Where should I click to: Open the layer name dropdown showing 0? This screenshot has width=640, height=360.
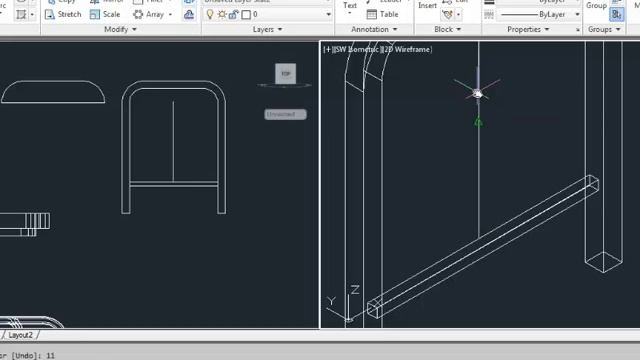329,15
